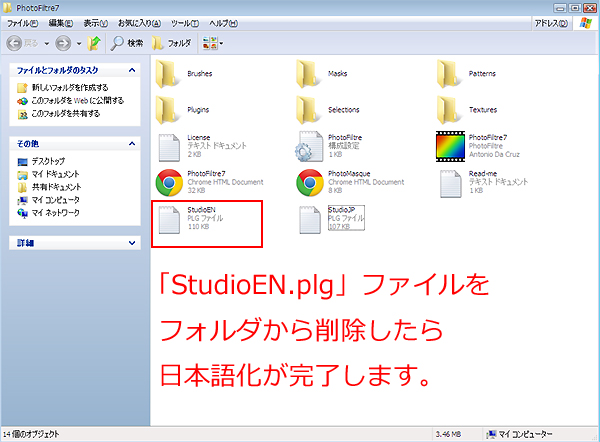Click the 14 個のオブジェクト status bar text
600x442 pixels.
coord(31,434)
